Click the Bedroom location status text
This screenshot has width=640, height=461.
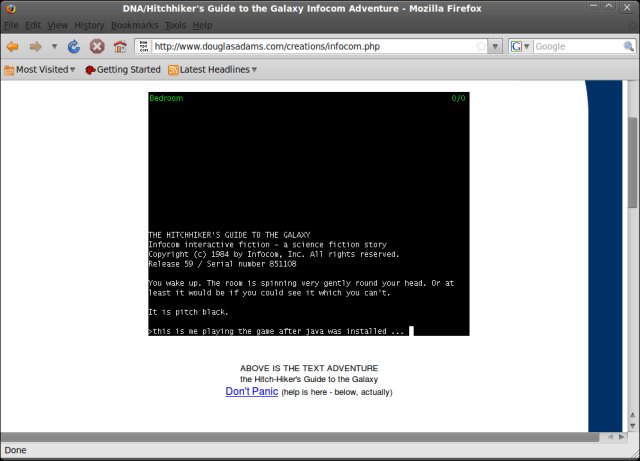166,98
